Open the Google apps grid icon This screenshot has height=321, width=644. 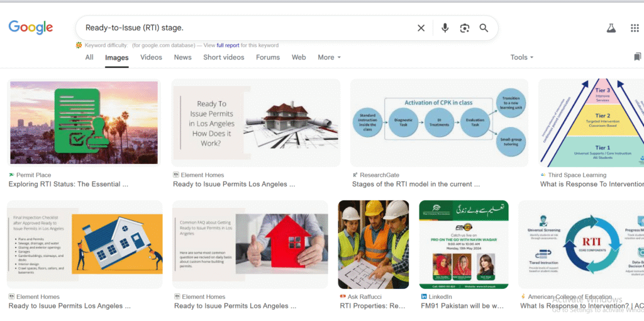pyautogui.click(x=635, y=28)
